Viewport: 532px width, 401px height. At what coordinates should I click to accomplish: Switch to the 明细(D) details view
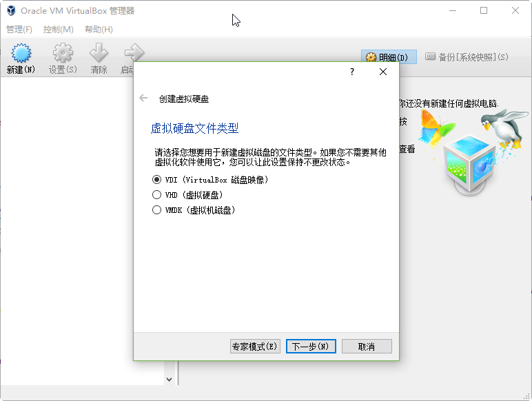coord(389,57)
